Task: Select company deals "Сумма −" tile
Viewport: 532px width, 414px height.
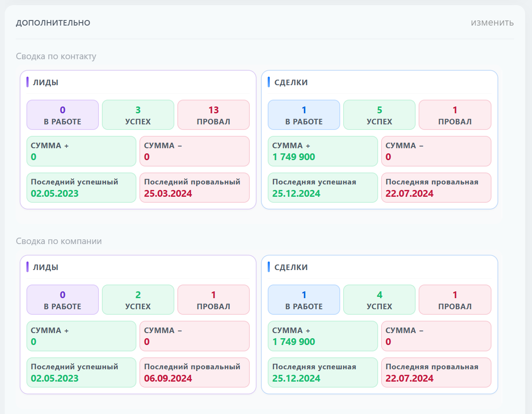Action: (x=436, y=336)
